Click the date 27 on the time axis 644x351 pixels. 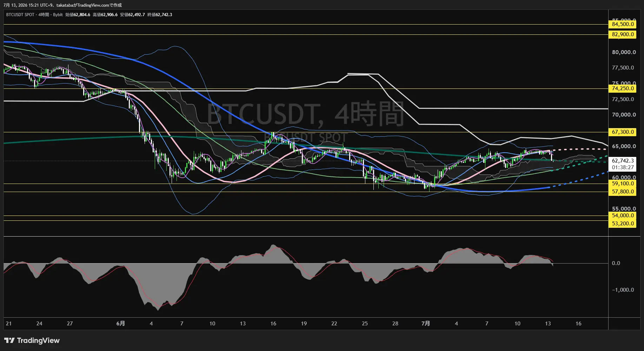(70, 324)
